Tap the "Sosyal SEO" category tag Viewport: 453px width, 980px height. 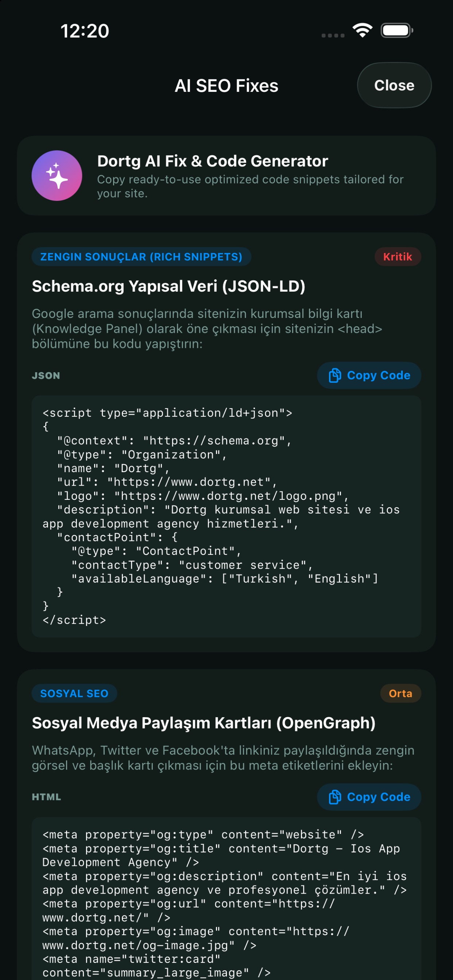click(x=74, y=693)
